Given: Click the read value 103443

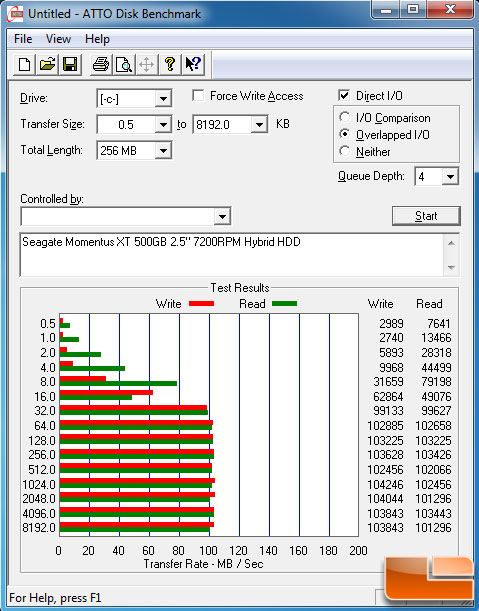Looking at the screenshot, I should click(433, 514).
